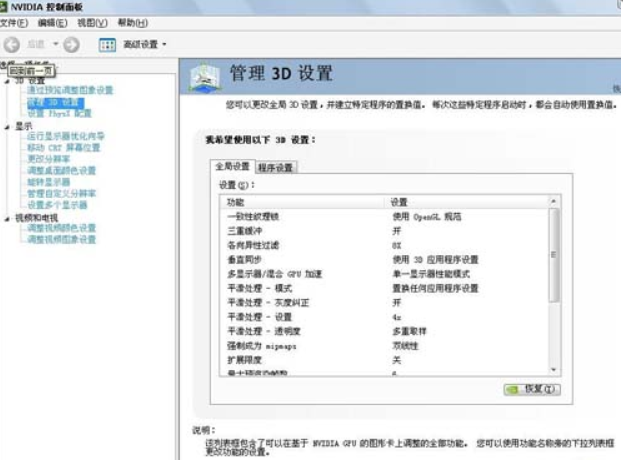Open the back history dropdown arrow
This screenshot has width=623, height=466.
click(56, 44)
